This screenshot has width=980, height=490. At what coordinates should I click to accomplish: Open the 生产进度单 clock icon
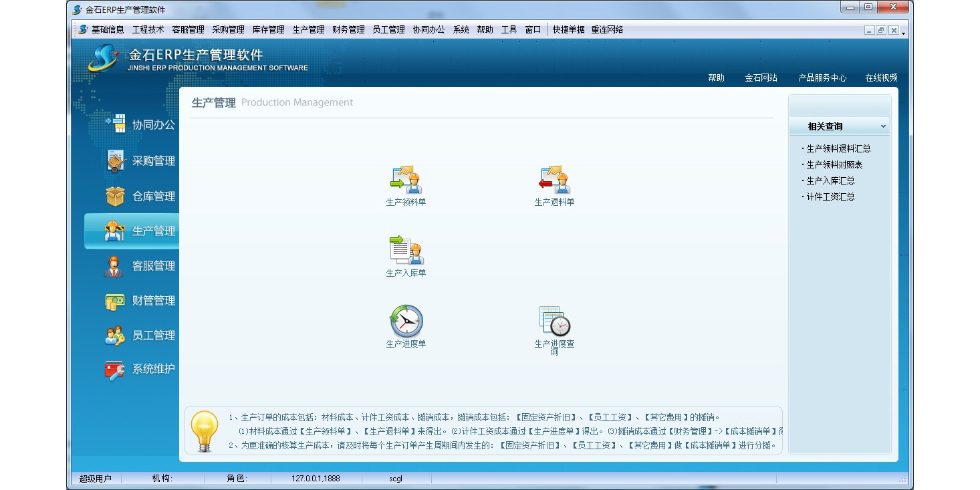pyautogui.click(x=406, y=322)
